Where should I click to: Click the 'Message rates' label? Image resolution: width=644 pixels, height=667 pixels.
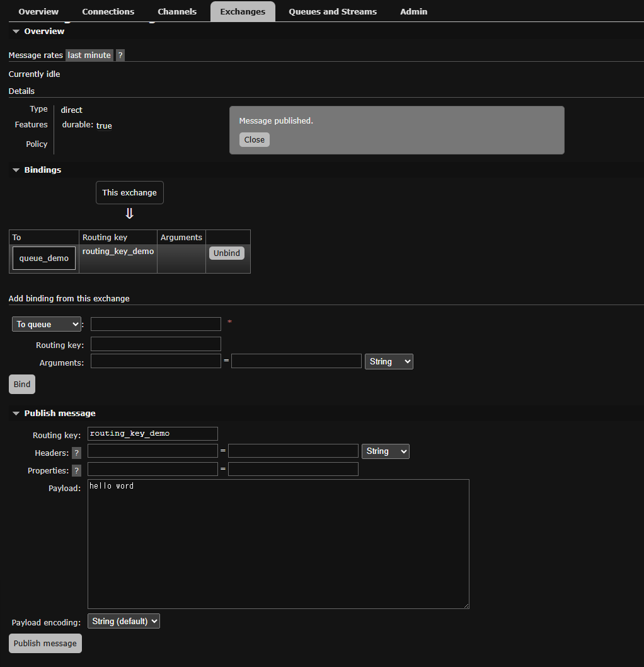36,55
